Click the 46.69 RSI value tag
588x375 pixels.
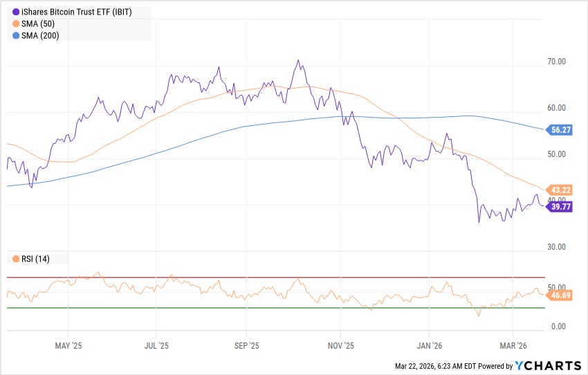pos(558,295)
